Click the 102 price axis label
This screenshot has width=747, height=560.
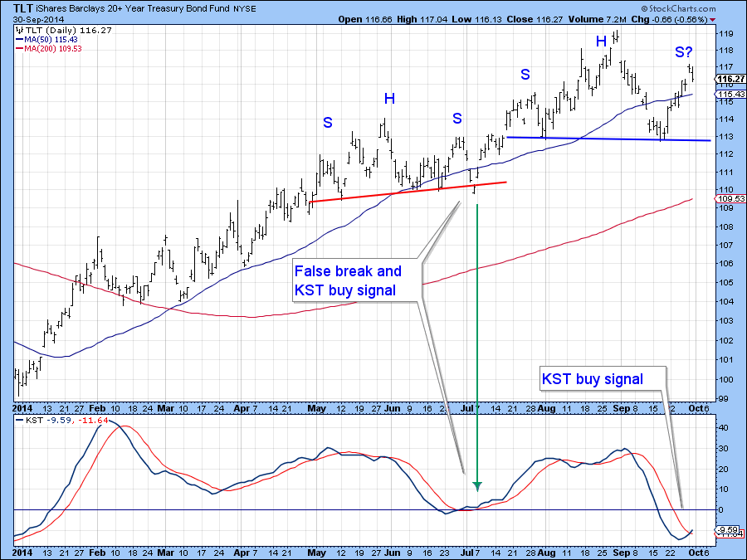725,340
